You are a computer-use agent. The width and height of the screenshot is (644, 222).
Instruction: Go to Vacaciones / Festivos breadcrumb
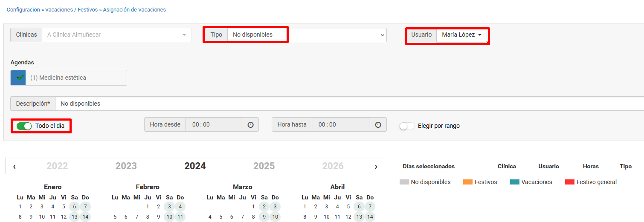click(x=71, y=9)
